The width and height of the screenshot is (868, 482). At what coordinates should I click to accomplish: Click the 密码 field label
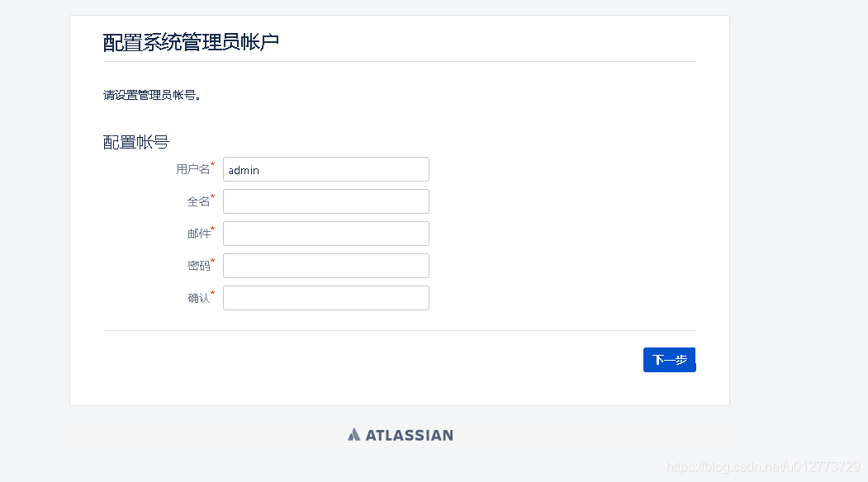click(198, 265)
